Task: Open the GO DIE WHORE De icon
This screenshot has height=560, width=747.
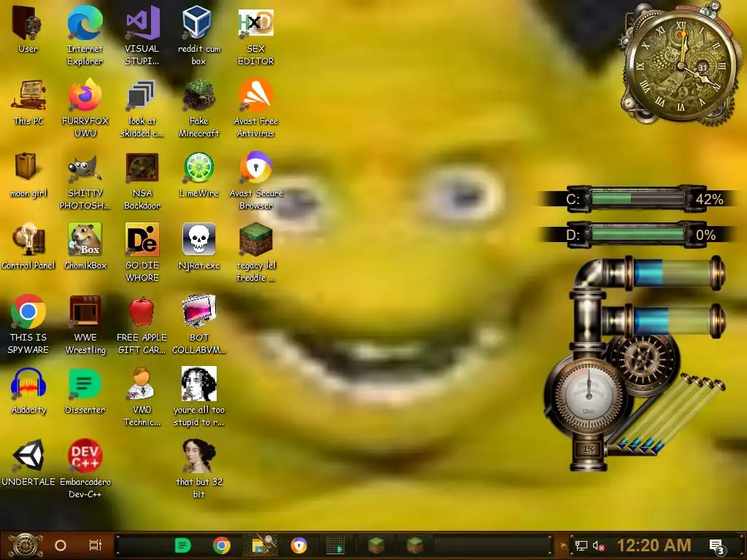Action: (x=142, y=239)
